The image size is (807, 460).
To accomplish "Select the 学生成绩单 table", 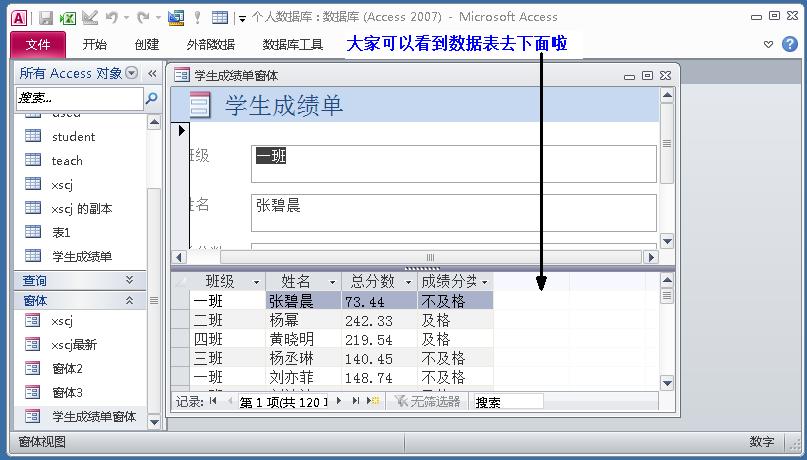I will (x=82, y=256).
